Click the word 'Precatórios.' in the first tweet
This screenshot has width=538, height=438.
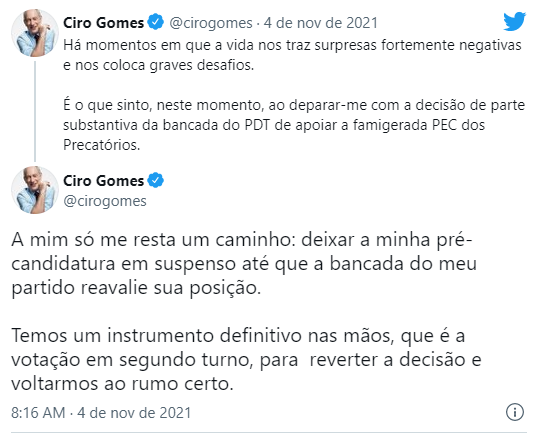[x=102, y=145]
